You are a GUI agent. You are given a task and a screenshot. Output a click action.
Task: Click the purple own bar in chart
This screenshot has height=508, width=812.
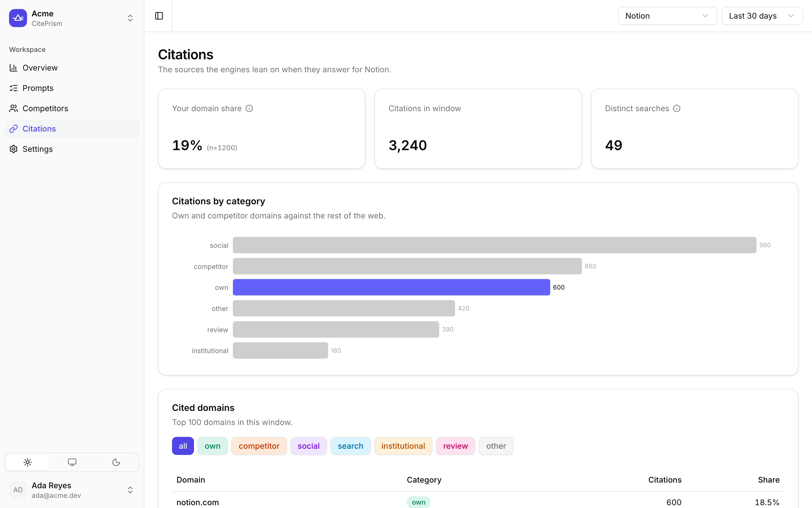coord(392,287)
